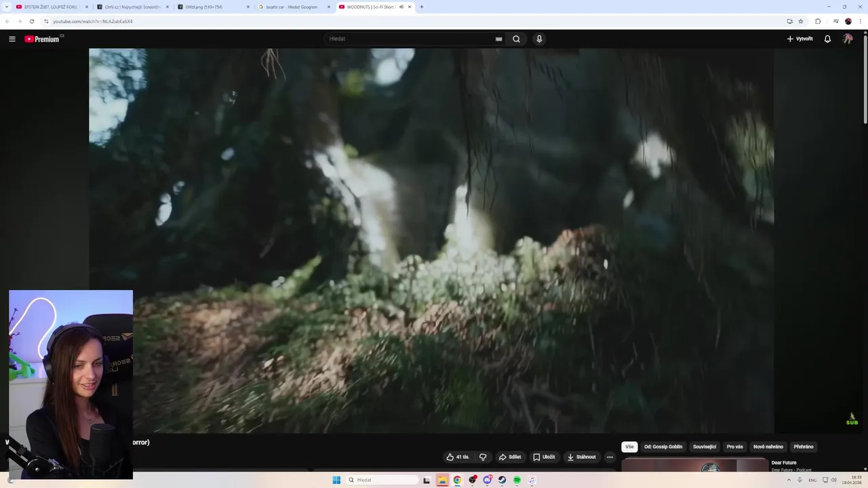This screenshot has width=868, height=488.
Task: Like the video with 41 tis. thumbs up
Action: pos(458,457)
